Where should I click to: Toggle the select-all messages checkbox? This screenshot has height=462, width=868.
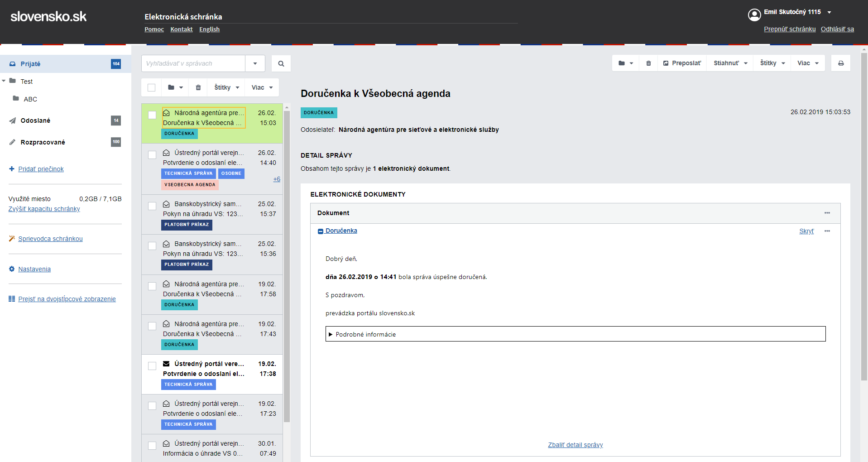(152, 88)
